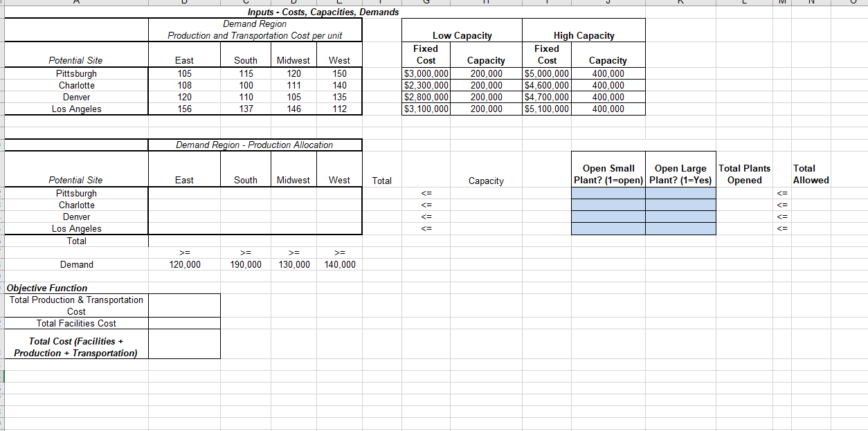The image size is (868, 431).
Task: Click the Open Small Plant cell for Los Angeles
Action: (x=608, y=228)
